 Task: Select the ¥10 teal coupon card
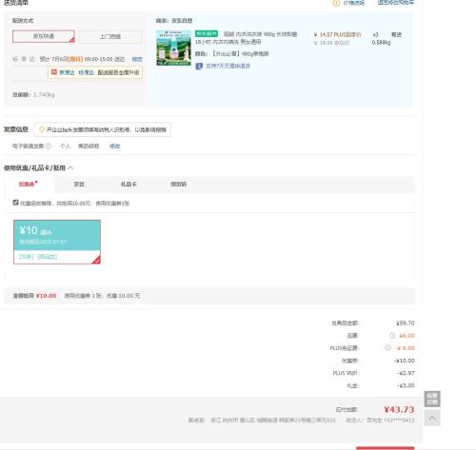(57, 242)
